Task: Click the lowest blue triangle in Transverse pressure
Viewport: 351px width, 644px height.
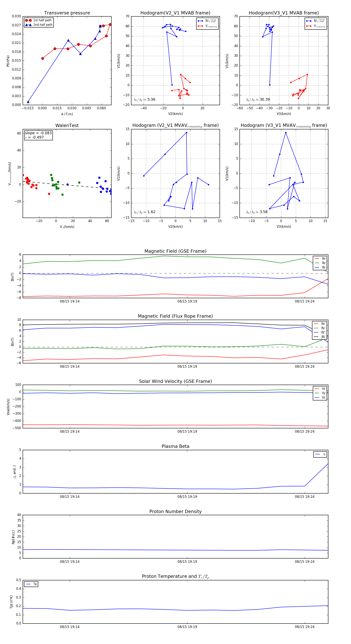Action: tap(28, 102)
